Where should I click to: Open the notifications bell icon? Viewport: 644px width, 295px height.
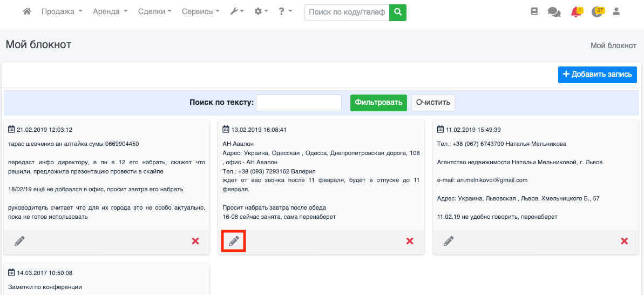pyautogui.click(x=576, y=11)
